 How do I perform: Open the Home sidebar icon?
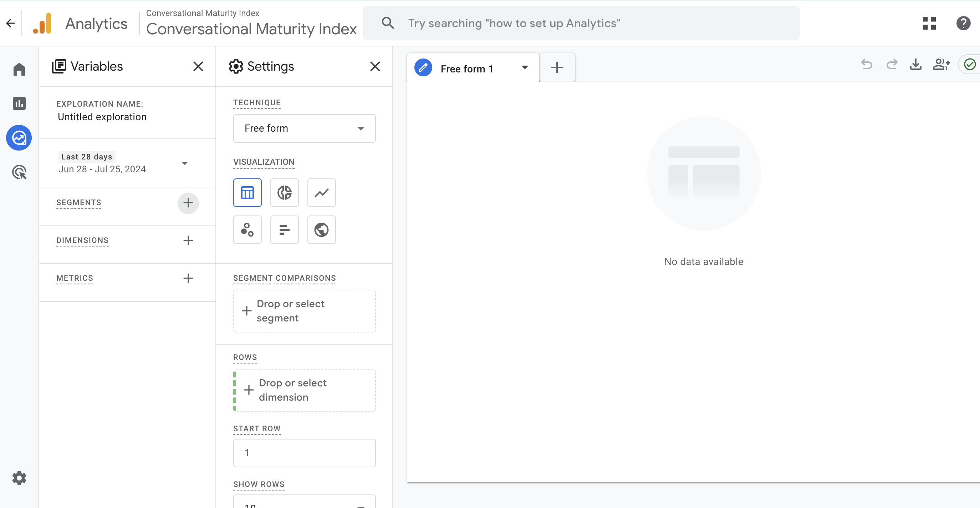(x=19, y=69)
